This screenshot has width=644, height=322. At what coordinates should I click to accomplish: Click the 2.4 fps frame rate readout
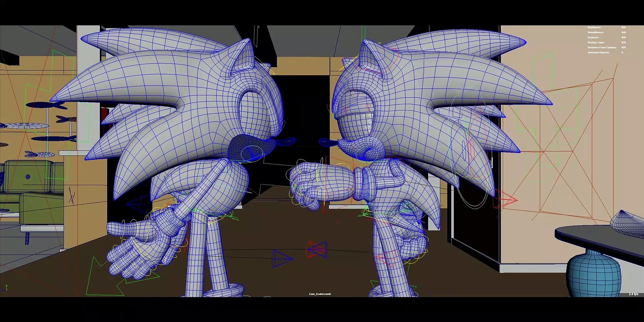coord(633,294)
